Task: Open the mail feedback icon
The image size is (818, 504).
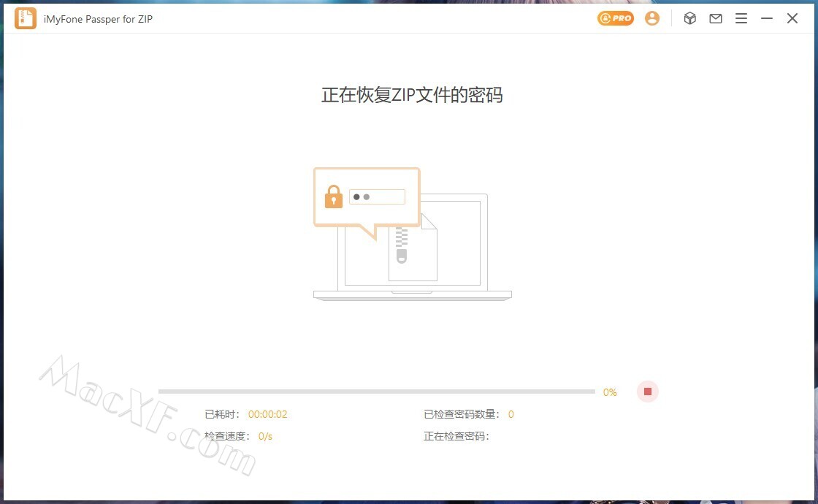Action: click(716, 18)
